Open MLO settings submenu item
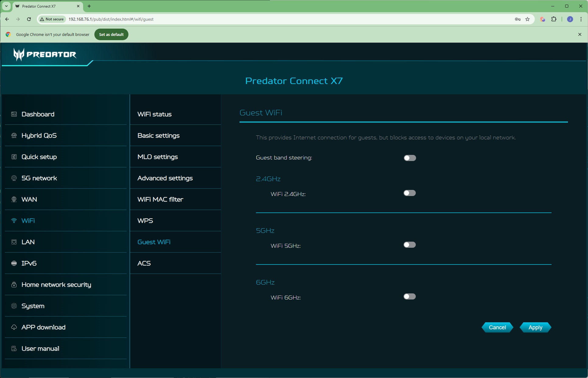 [158, 157]
